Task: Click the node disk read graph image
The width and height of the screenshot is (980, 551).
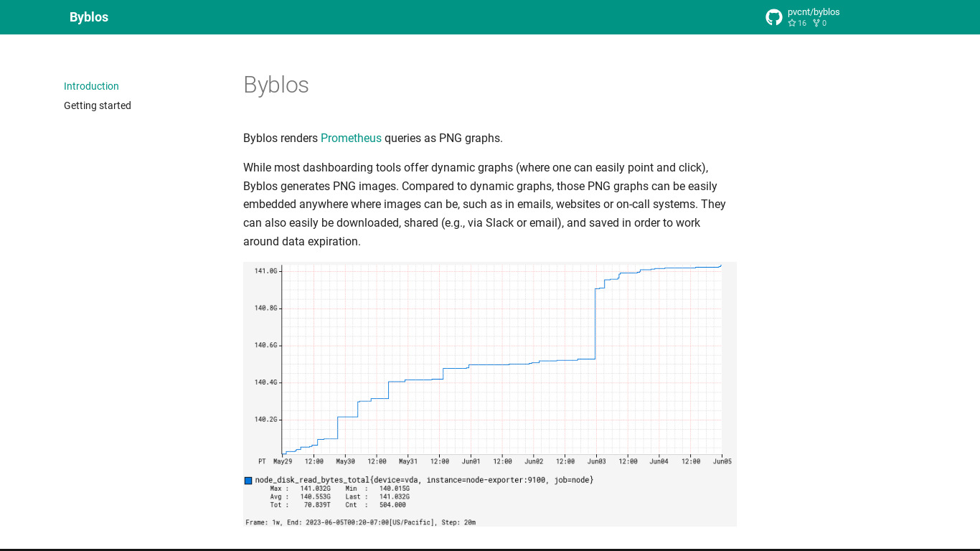Action: tap(490, 394)
